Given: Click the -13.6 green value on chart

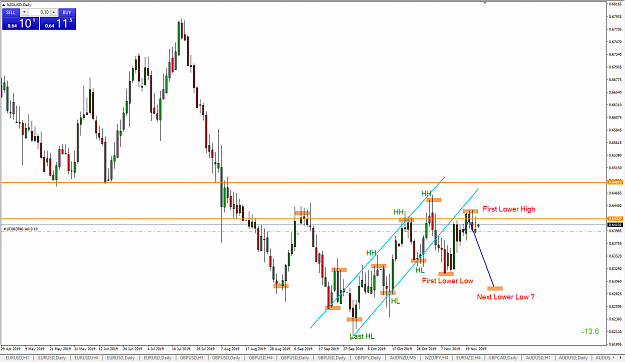Looking at the screenshot, I should pyautogui.click(x=590, y=331).
